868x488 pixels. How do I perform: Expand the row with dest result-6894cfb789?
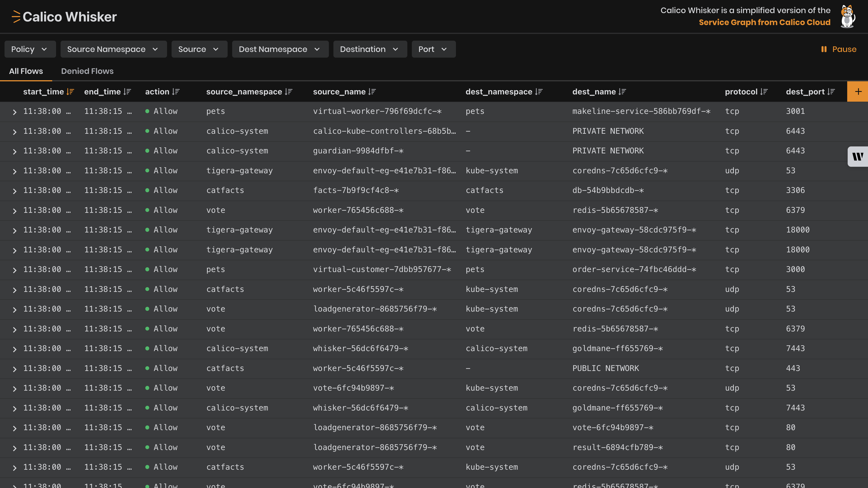click(x=14, y=448)
